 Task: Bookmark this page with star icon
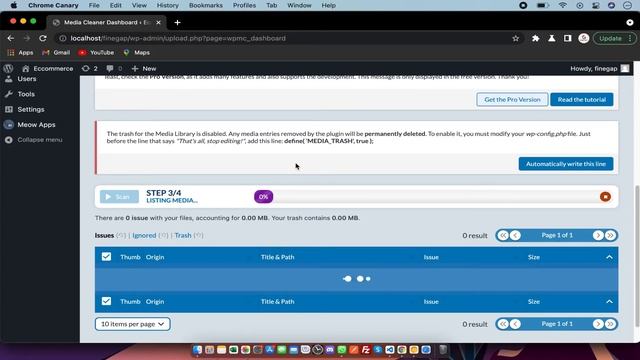(516, 38)
